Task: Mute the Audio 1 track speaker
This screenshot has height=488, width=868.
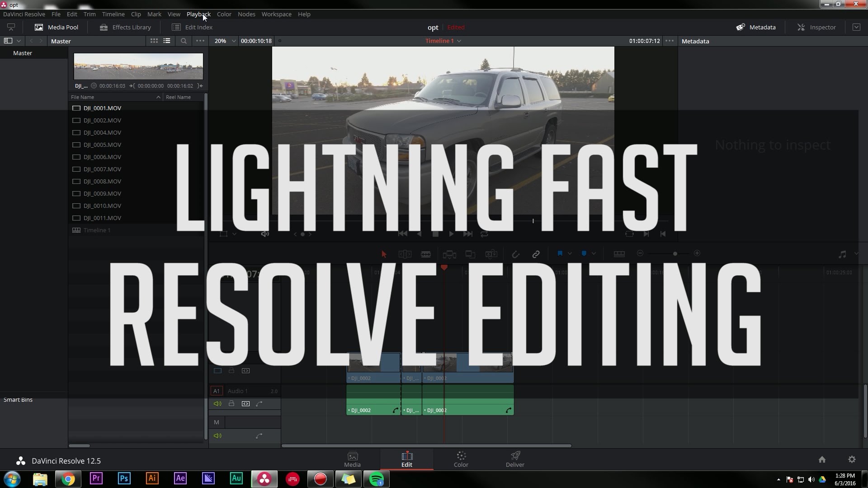Action: (x=217, y=404)
